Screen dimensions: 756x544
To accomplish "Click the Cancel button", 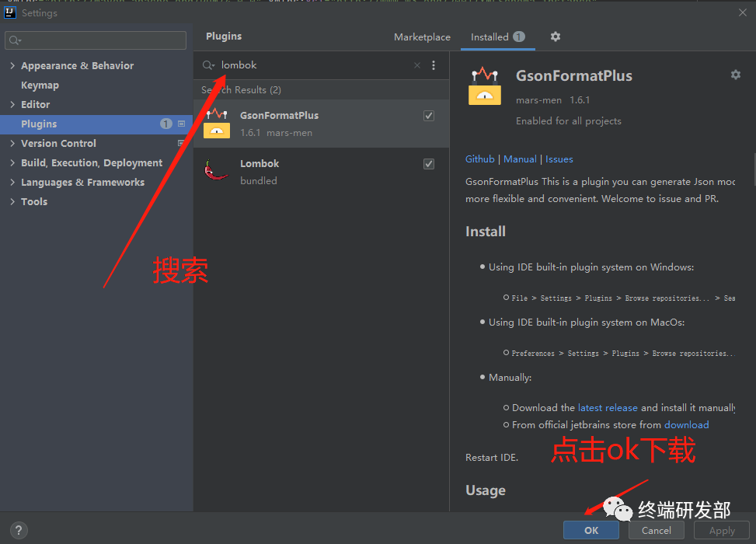I will click(657, 531).
